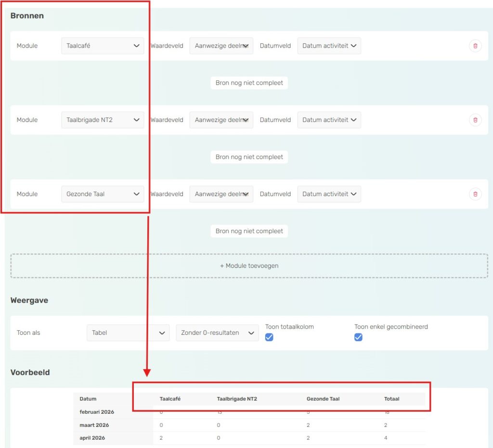Uncheck Toon enkel gecombineerd checkbox

(358, 337)
